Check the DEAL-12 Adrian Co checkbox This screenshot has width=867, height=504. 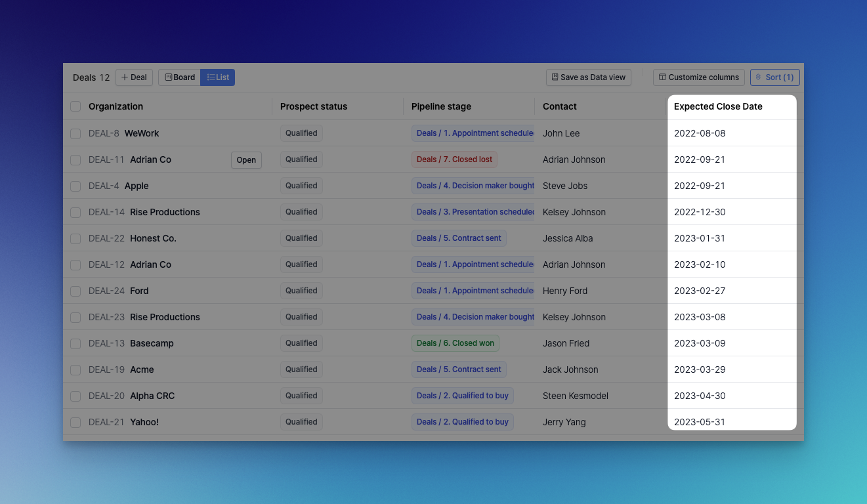click(x=75, y=264)
